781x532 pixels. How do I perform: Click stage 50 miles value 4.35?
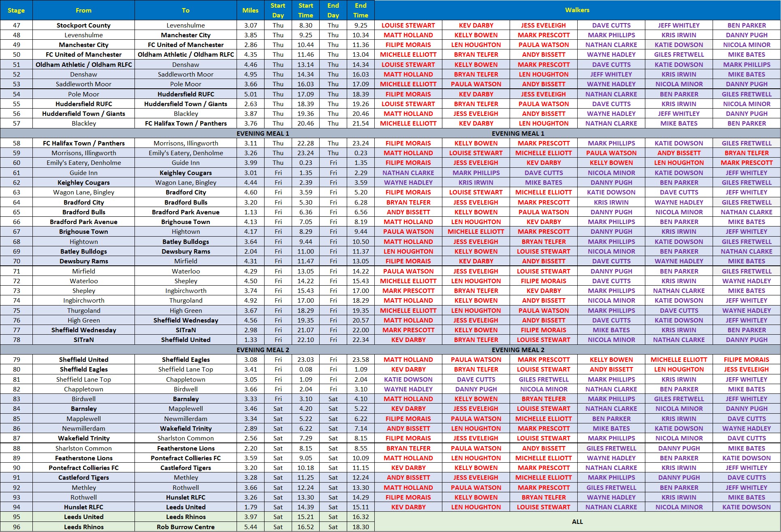pos(250,54)
